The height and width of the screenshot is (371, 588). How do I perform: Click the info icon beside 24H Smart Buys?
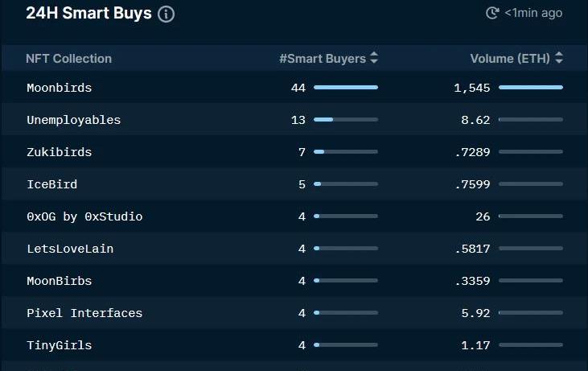pos(166,14)
